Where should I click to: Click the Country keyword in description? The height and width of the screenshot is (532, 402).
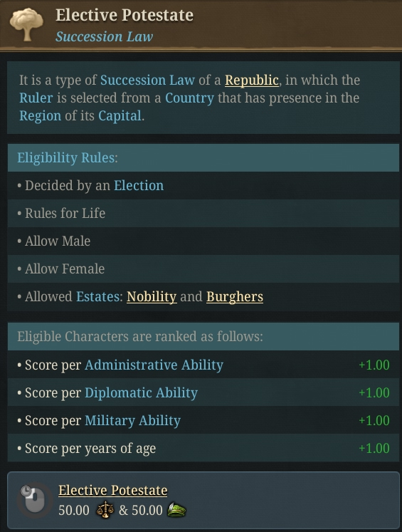click(189, 98)
